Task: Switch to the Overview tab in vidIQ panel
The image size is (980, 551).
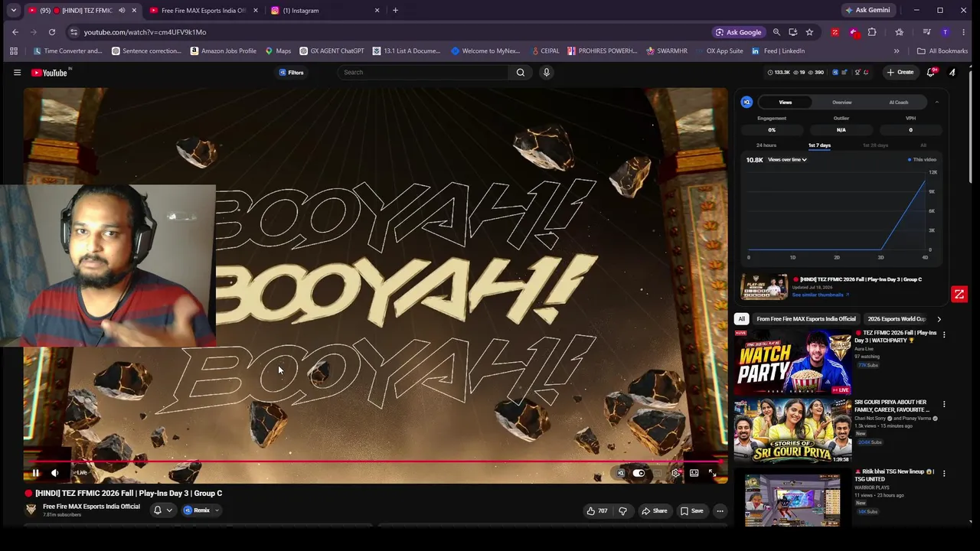Action: coord(841,103)
